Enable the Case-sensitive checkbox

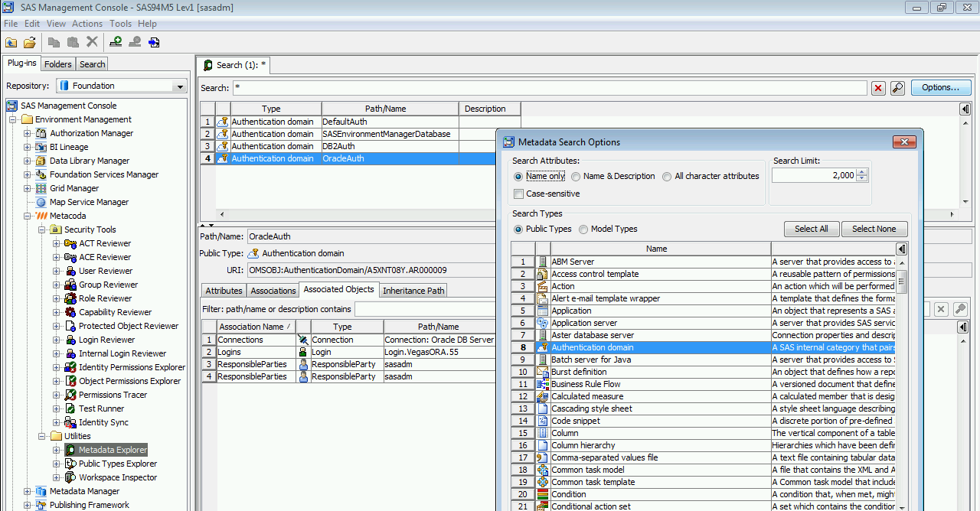519,194
